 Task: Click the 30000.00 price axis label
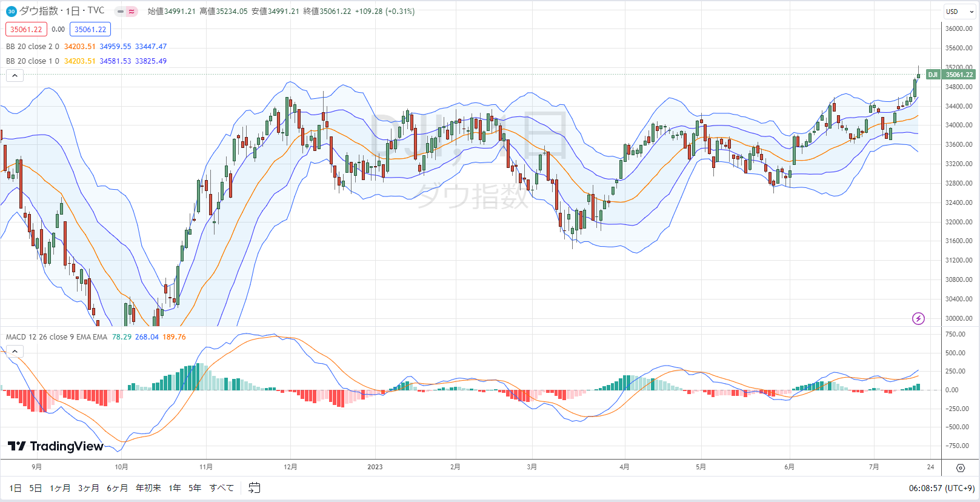point(959,318)
